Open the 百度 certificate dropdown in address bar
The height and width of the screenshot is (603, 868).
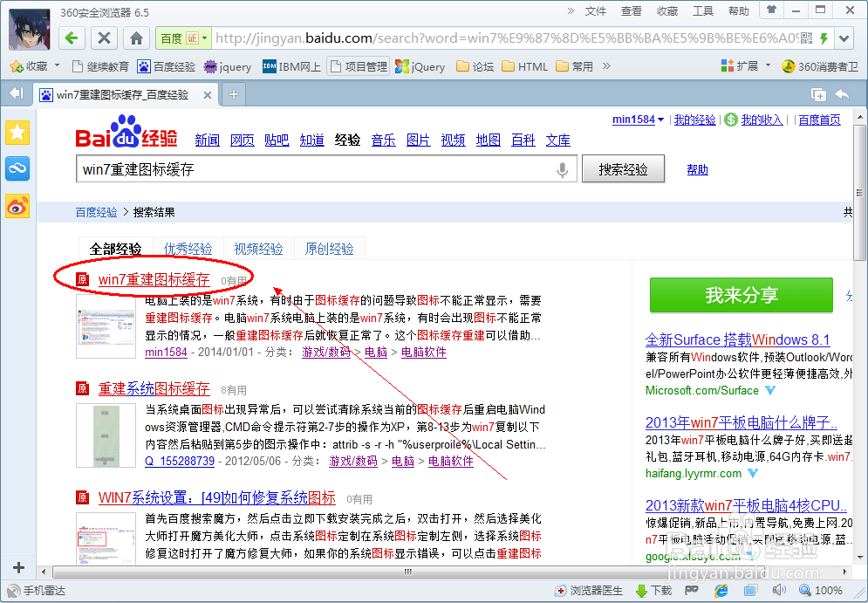(x=184, y=38)
